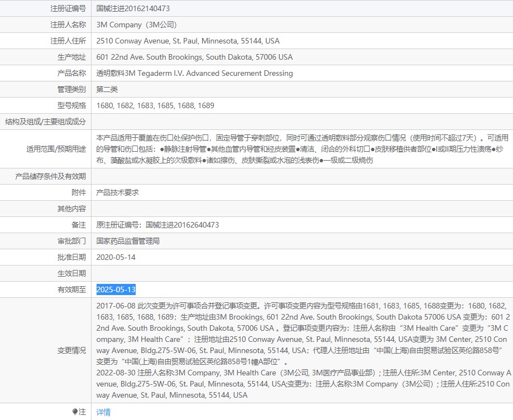This screenshot has width=513, height=420.
Task: Click the dark bulb icon beside 注
Action: pyautogui.click(x=75, y=412)
